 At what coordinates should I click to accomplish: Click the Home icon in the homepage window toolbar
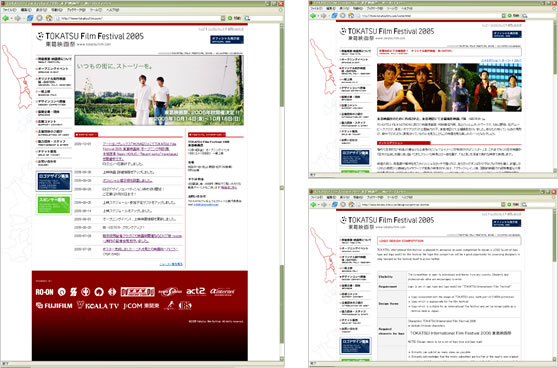click(49, 18)
